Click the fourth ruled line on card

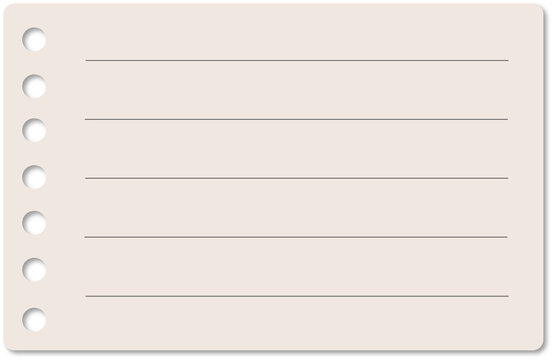pos(296,237)
